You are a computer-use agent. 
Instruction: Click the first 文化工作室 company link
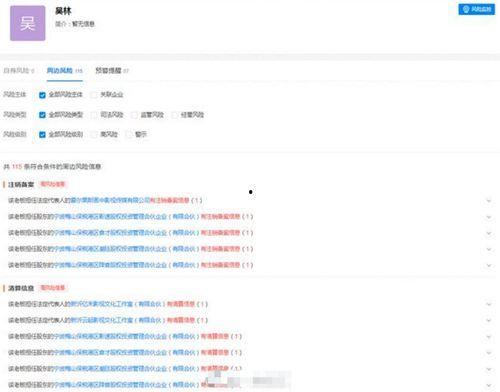tap(118, 304)
